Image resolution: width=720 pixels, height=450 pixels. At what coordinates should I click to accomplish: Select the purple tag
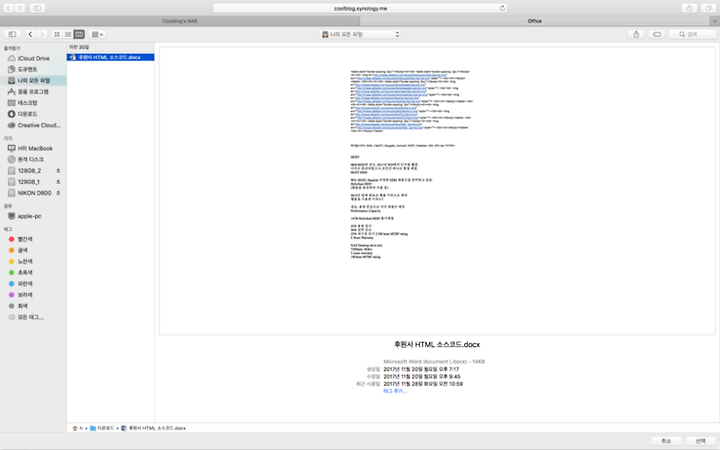pos(33,295)
